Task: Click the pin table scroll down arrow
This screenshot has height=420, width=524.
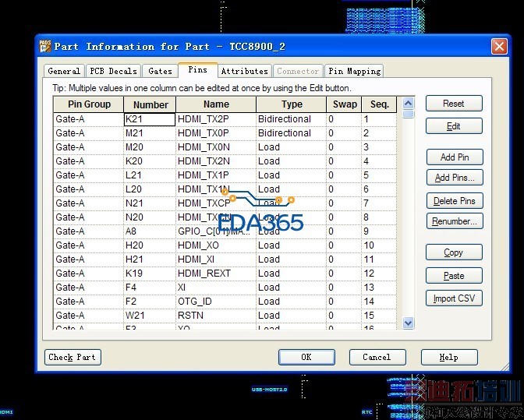Action: [408, 323]
